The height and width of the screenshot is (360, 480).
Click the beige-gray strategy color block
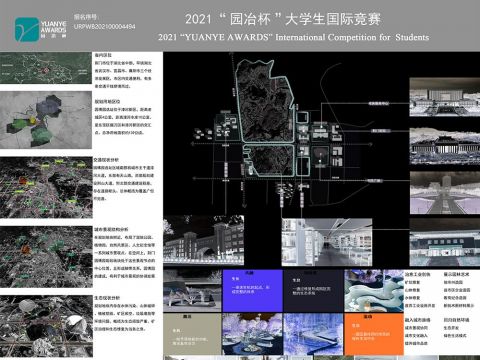(192, 334)
